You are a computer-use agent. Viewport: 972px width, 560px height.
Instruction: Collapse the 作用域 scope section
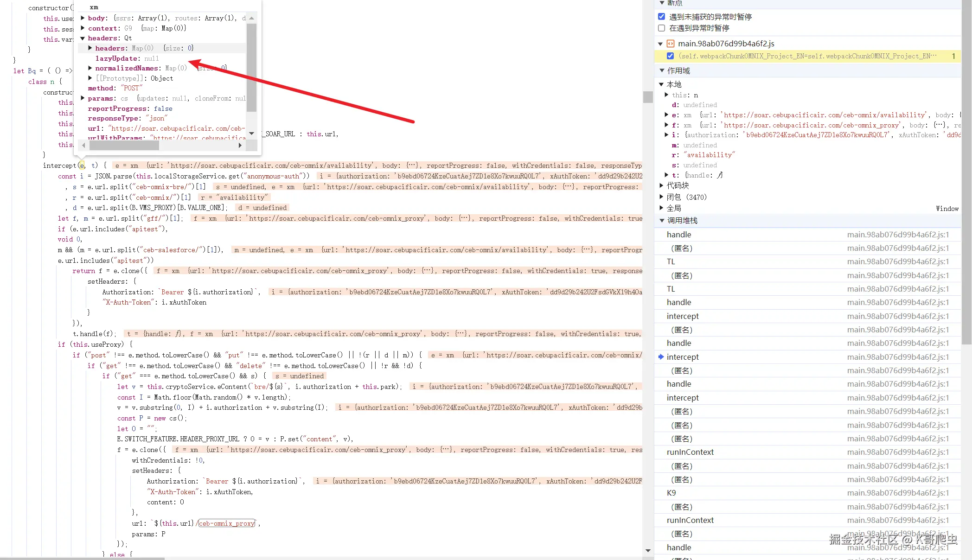(x=662, y=70)
